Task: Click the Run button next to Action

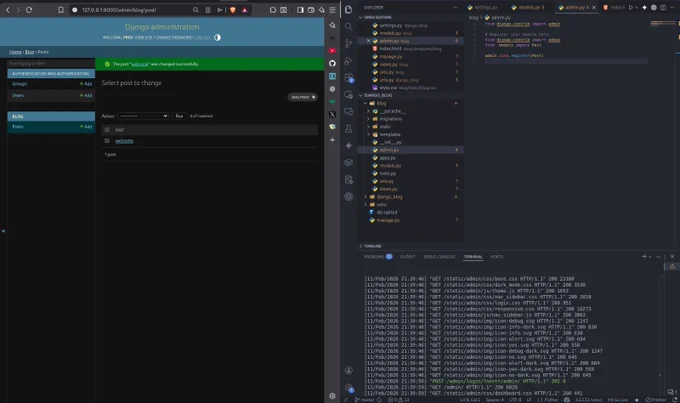Action: 179,116
